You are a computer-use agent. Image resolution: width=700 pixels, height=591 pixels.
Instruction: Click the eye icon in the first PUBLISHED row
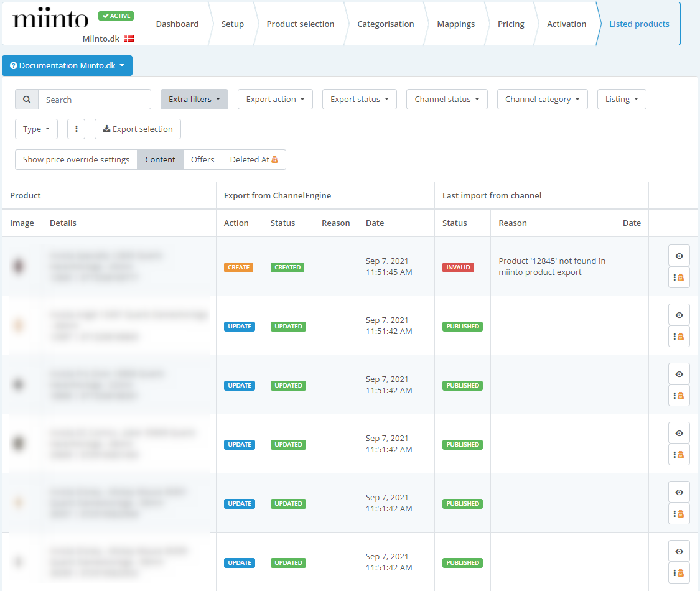pos(679,315)
